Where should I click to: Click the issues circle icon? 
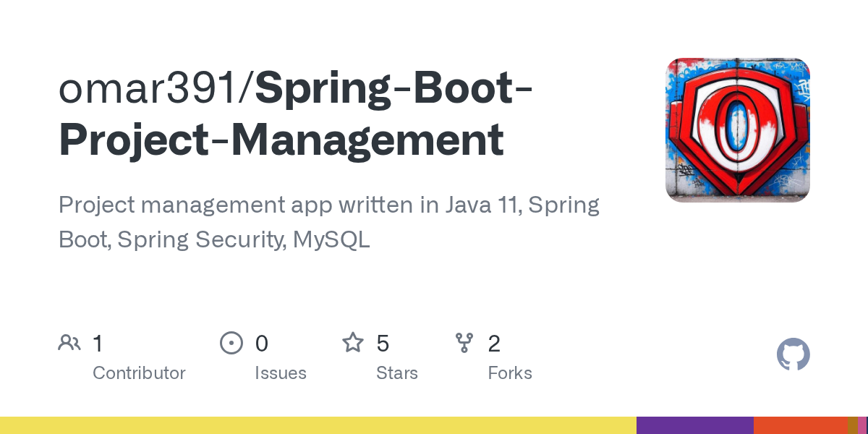click(231, 343)
